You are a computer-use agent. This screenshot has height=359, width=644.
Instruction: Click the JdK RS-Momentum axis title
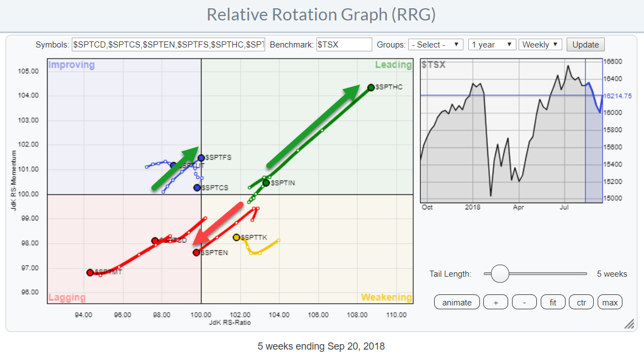click(x=14, y=181)
